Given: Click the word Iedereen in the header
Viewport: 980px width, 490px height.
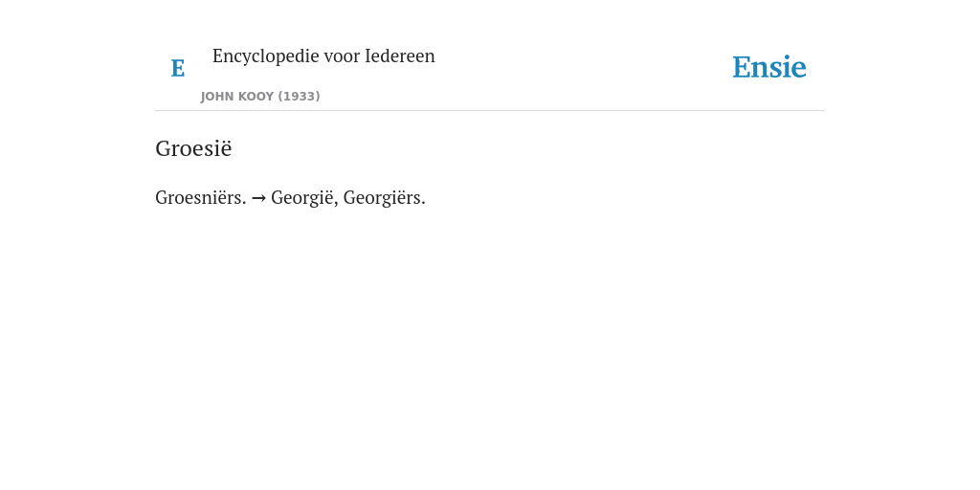Looking at the screenshot, I should (x=399, y=56).
